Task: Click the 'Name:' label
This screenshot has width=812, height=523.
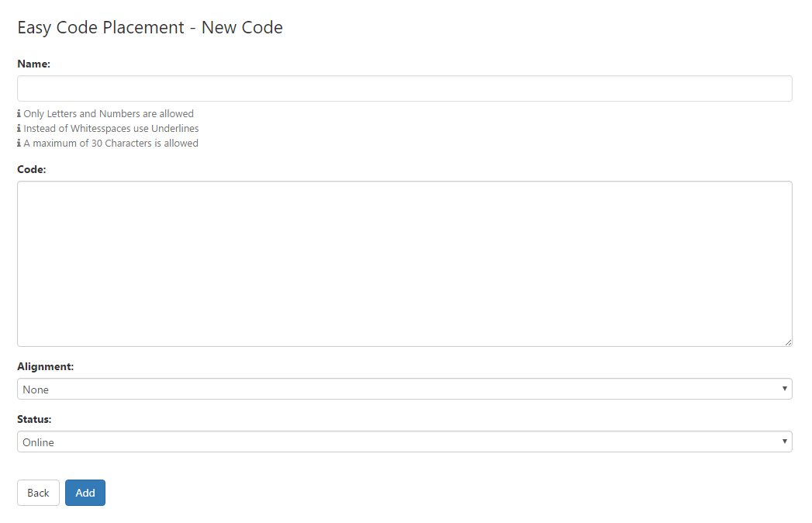Action: point(33,64)
